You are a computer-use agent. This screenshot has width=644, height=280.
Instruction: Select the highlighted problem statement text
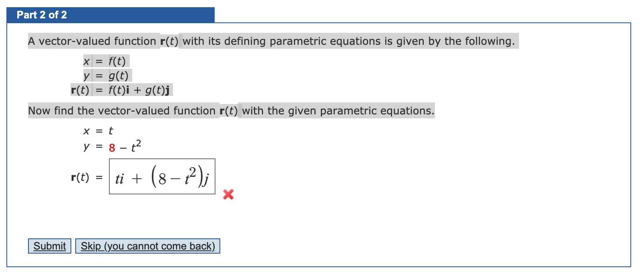point(271,41)
